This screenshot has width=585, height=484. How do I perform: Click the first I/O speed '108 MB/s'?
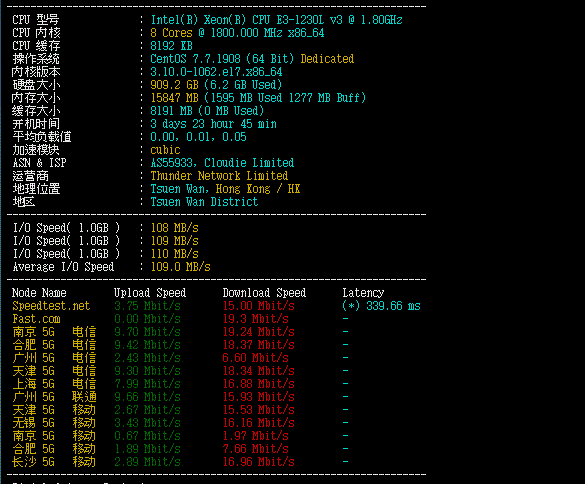point(174,228)
